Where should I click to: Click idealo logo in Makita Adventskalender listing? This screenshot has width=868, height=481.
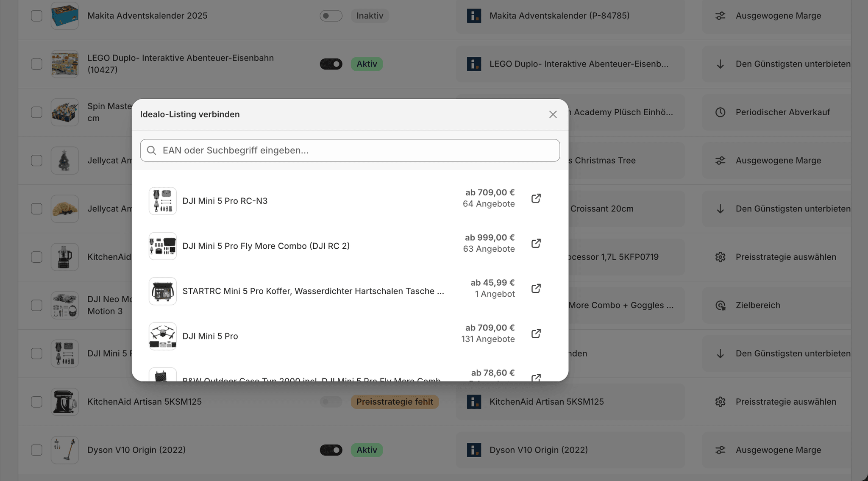click(474, 16)
